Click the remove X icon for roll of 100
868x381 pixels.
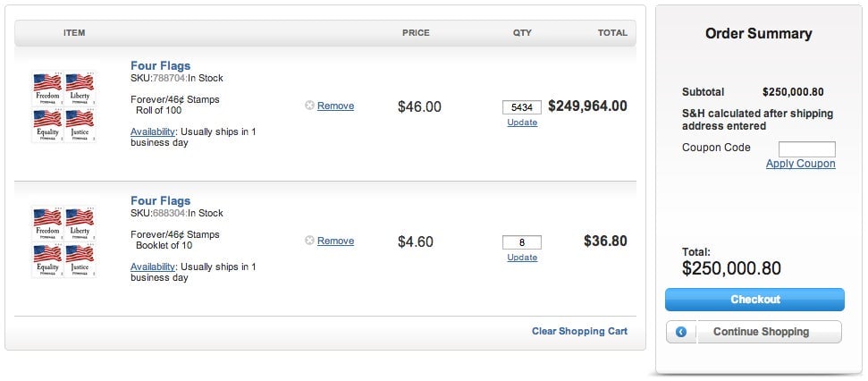(309, 106)
